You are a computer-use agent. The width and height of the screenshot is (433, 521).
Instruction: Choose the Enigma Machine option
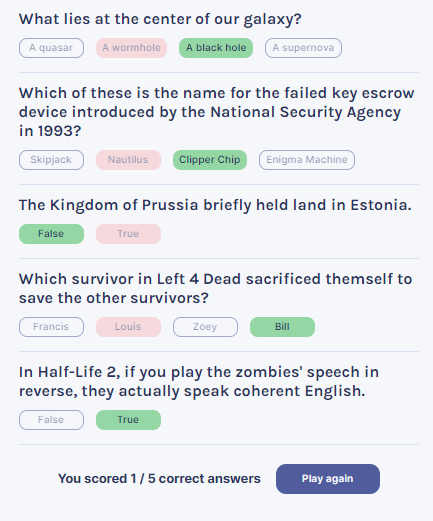coord(307,160)
